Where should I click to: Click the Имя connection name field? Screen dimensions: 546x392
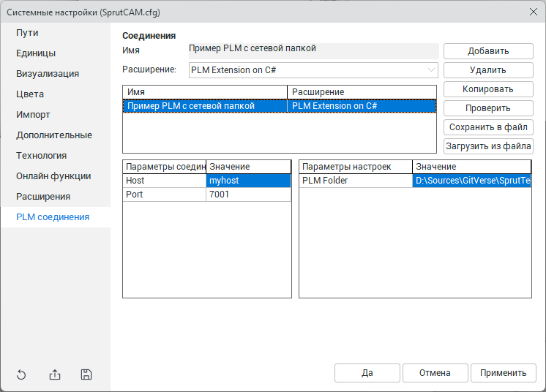pyautogui.click(x=313, y=50)
